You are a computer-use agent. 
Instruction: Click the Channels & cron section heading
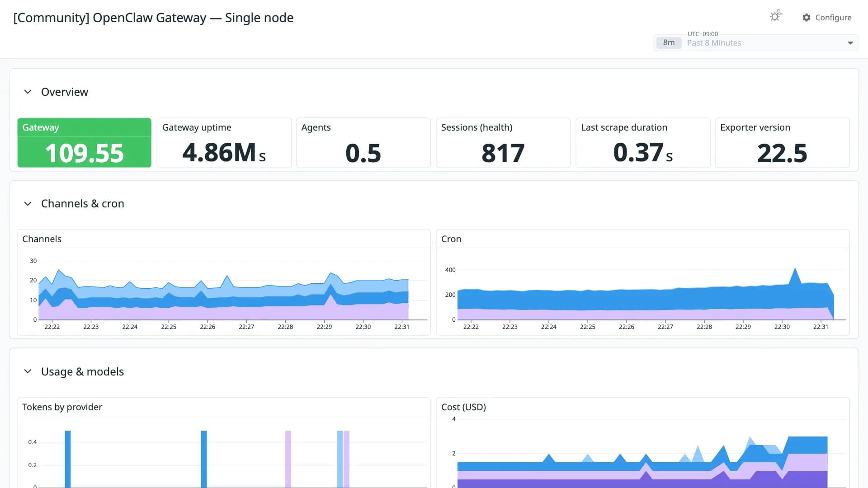point(83,204)
